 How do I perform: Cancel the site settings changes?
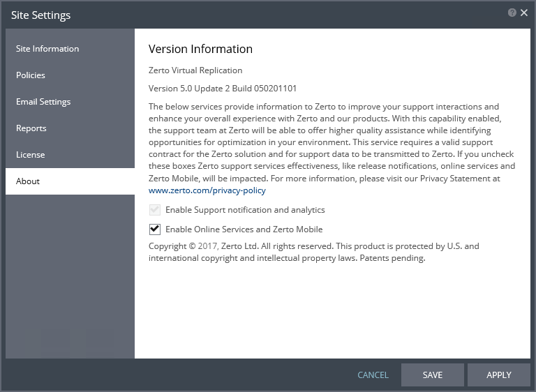(x=373, y=375)
